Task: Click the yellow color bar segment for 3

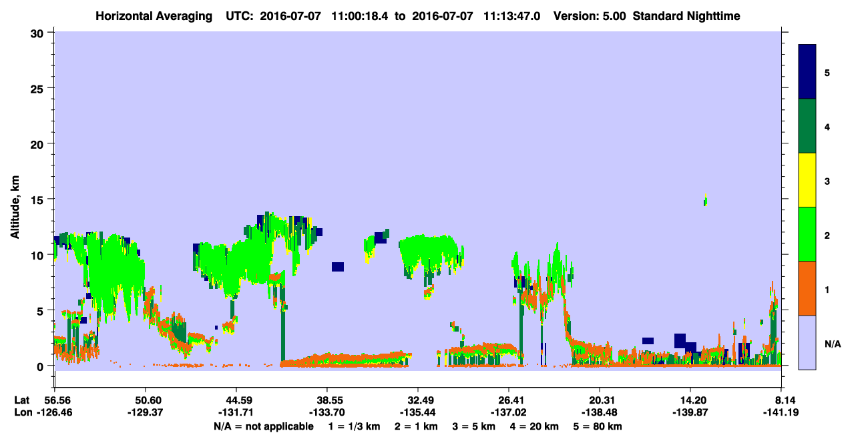Action: tap(807, 180)
